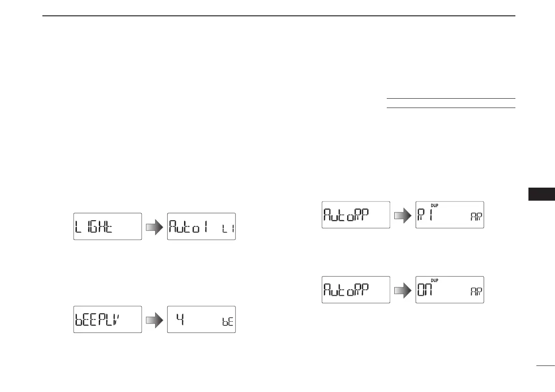The height and width of the screenshot is (392, 555).
Task: Click the AP indicator in R1 display
Action: [x=476, y=216]
